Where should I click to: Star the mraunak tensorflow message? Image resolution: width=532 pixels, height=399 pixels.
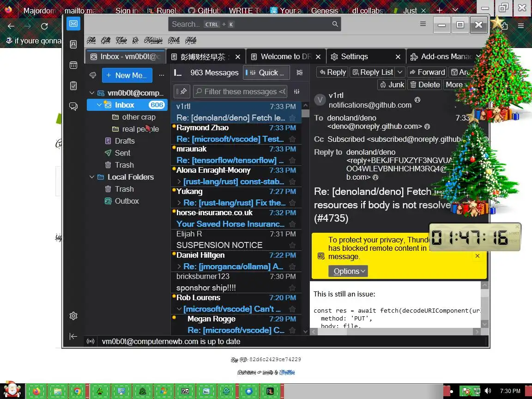(292, 160)
